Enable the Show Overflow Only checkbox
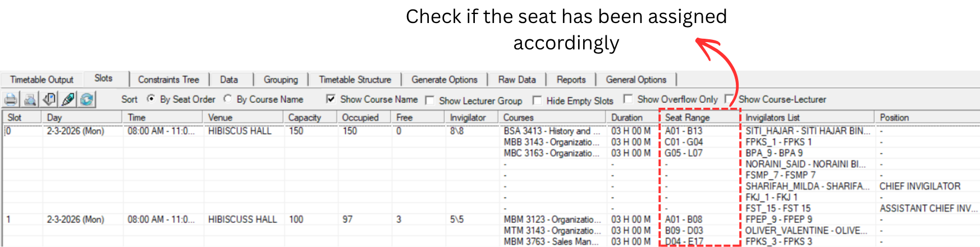Image resolution: width=980 pixels, height=247 pixels. (x=628, y=99)
